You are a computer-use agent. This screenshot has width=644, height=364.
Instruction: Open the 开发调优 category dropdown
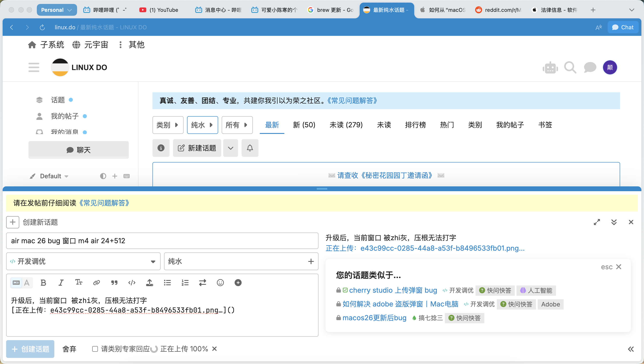pos(83,261)
